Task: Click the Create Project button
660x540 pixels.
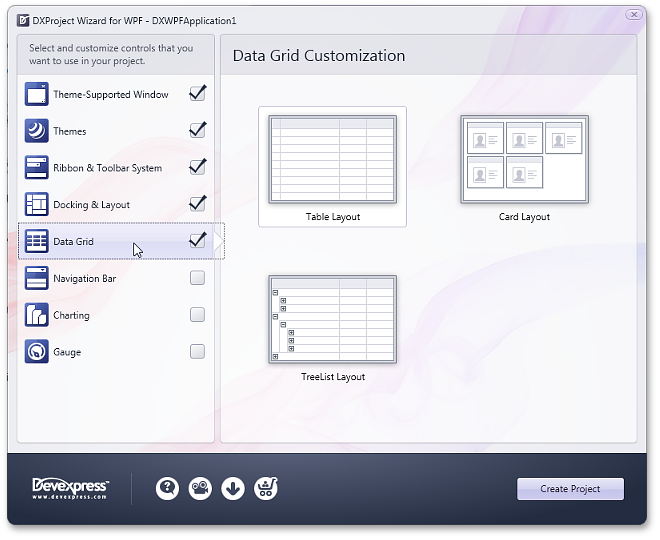Action: click(570, 489)
